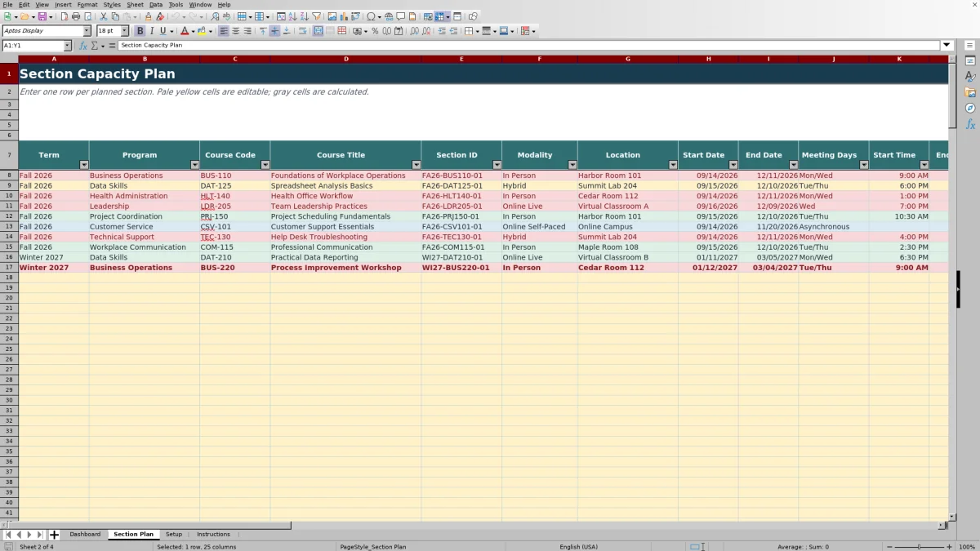Click the English (USA) language status field

578,547
